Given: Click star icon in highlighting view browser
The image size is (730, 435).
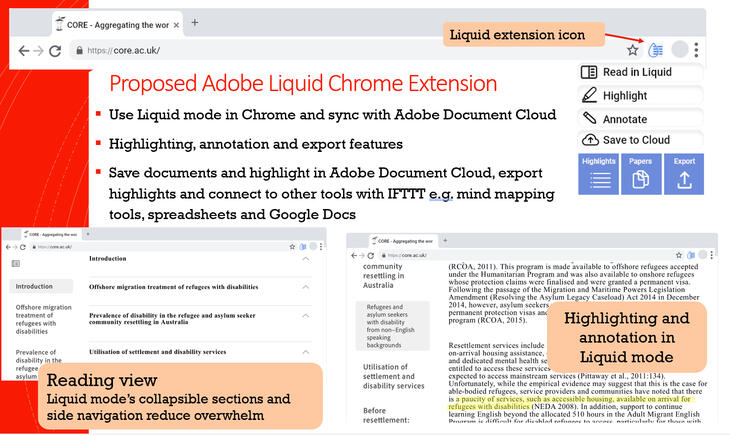Looking at the screenshot, I should [x=679, y=255].
